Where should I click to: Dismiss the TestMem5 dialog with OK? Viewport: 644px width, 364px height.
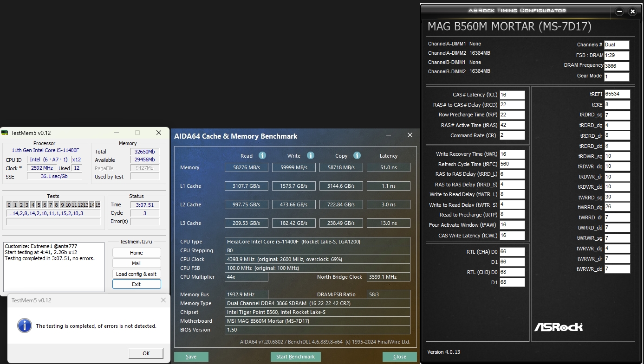(x=146, y=353)
